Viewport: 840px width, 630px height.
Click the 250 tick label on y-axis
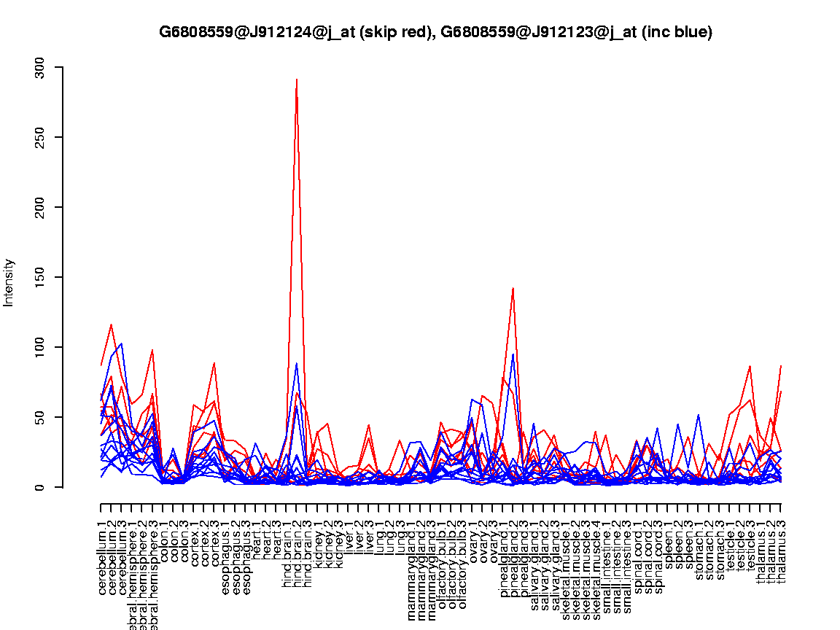(x=40, y=138)
